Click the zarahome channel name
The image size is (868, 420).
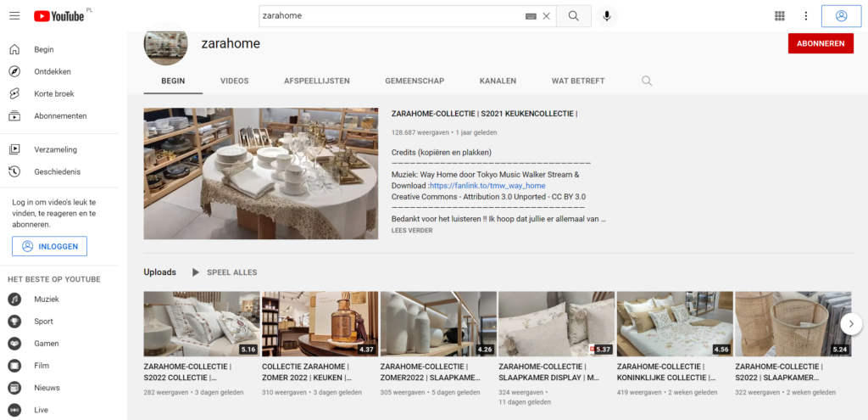tap(231, 43)
